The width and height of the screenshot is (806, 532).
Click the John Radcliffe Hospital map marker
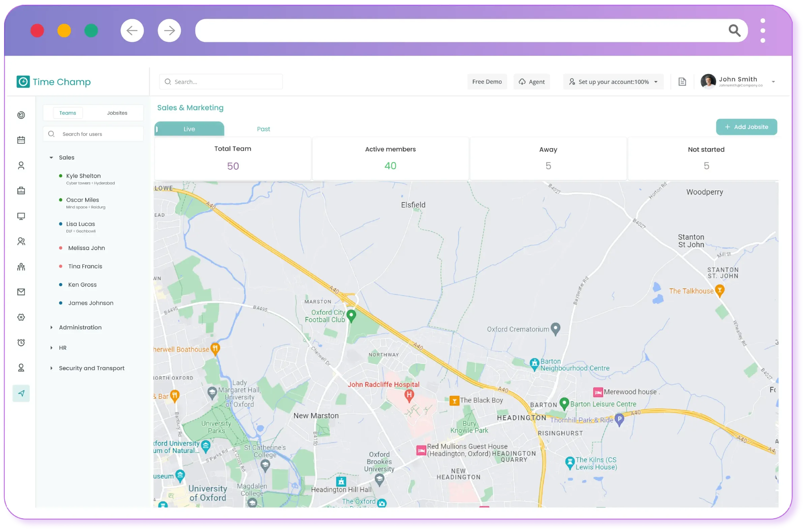409,396
